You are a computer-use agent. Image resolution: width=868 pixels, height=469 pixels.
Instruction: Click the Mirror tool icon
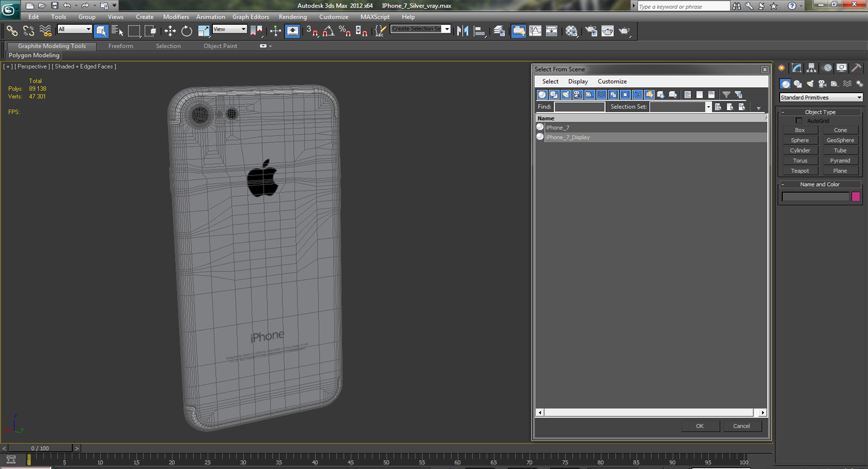[x=463, y=31]
